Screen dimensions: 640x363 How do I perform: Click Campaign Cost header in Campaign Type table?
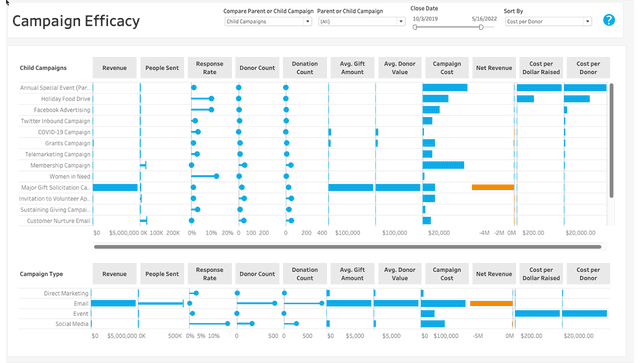(447, 274)
